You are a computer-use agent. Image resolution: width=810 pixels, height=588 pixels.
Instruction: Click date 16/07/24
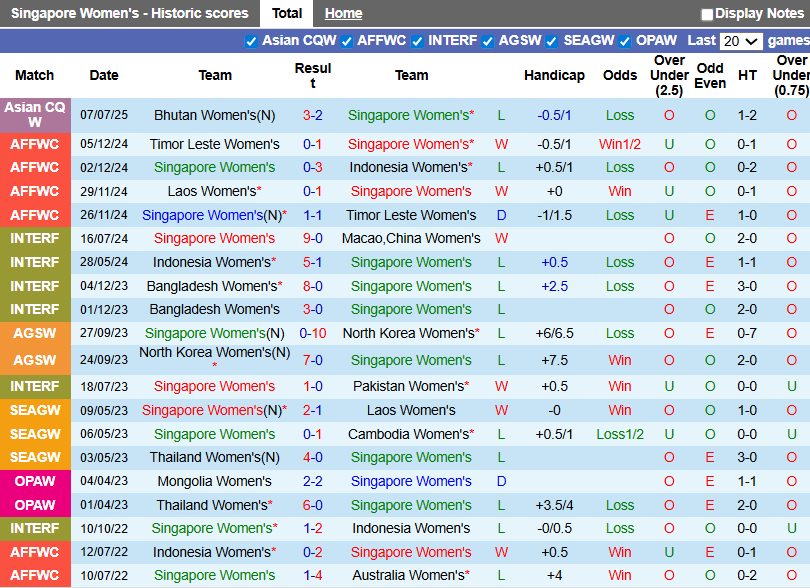click(x=104, y=238)
